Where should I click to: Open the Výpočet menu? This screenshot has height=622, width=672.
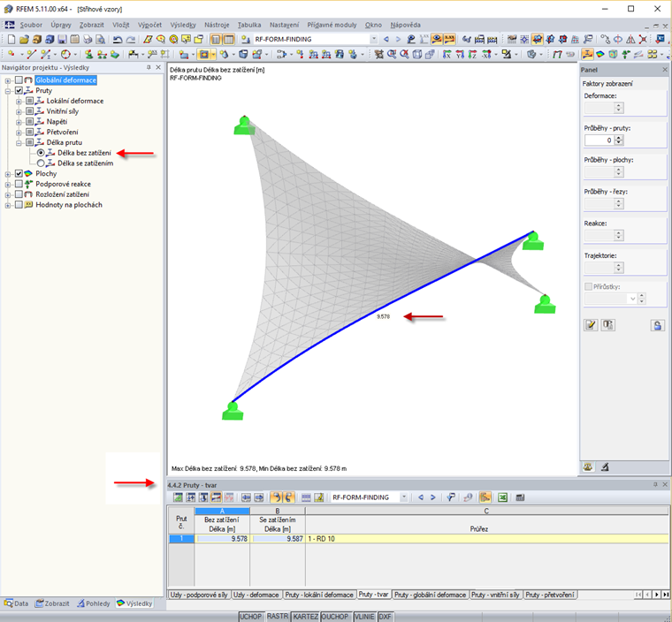[x=150, y=25]
